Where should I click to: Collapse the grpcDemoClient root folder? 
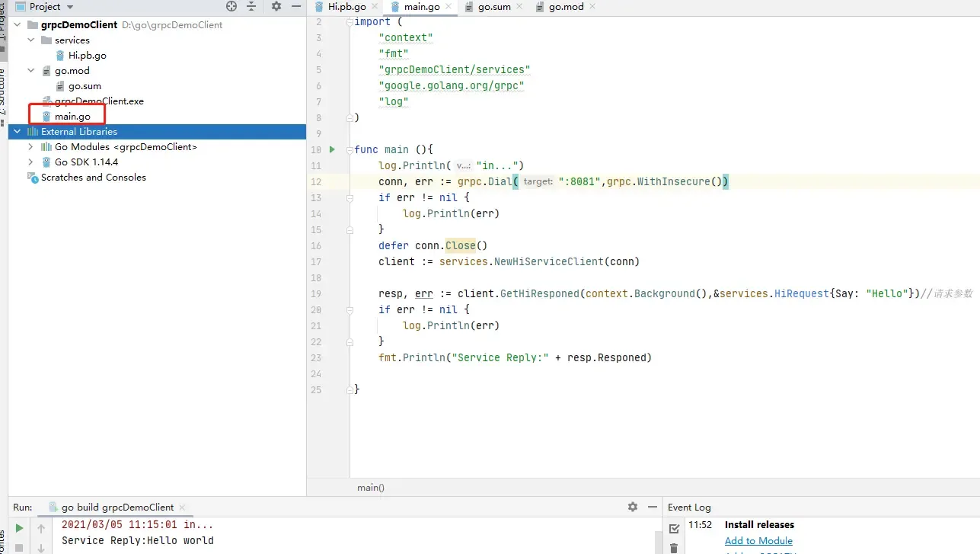[x=18, y=24]
